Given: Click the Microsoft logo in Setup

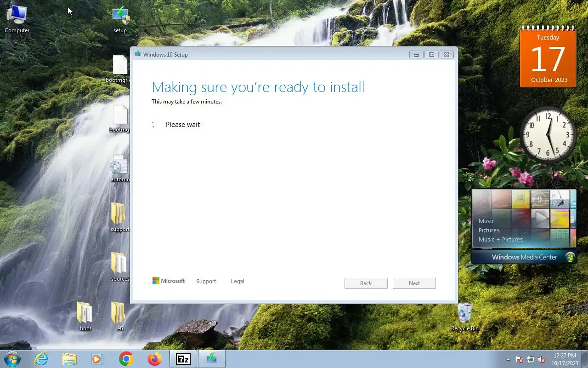Looking at the screenshot, I should 169,281.
